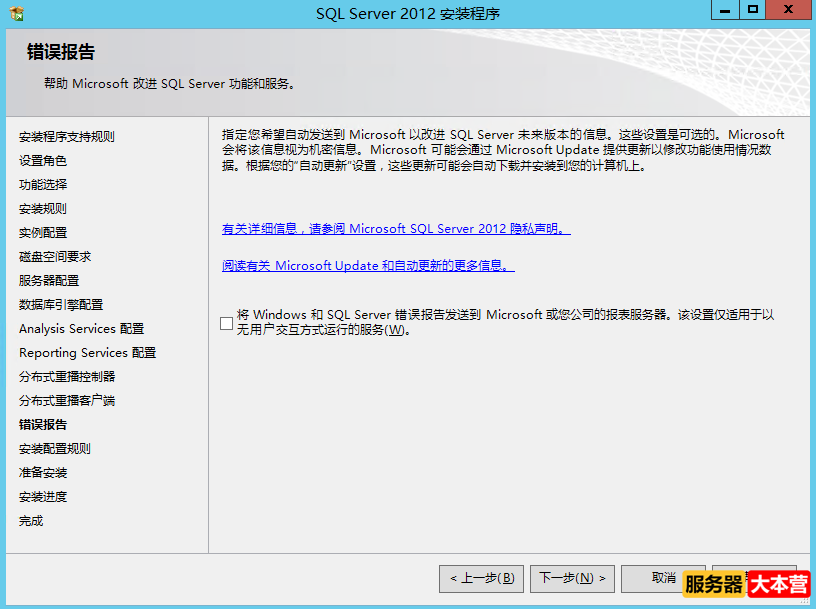
Task: Go back with the 上一步(B) button
Action: pos(481,578)
